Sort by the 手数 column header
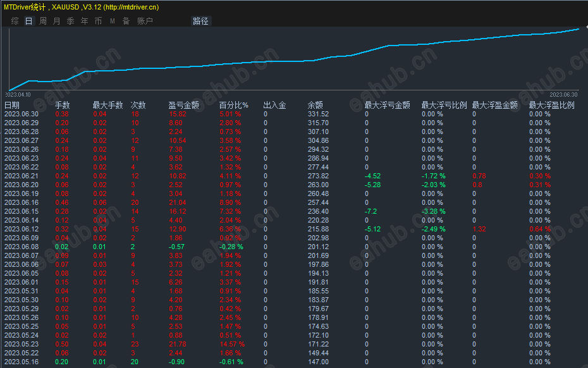This screenshot has height=368, width=588. pos(62,106)
